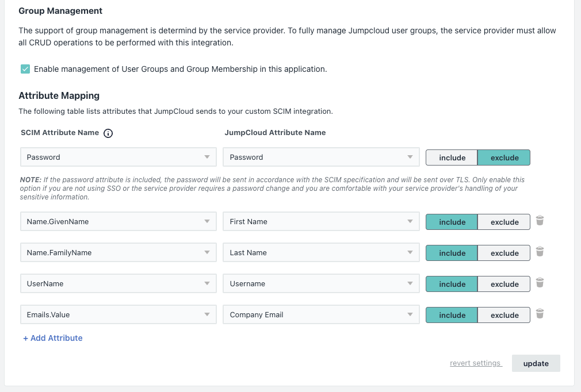Screen dimensions: 581x392
Task: Delete the Name.FamilyName attribute mapping
Action: click(x=540, y=252)
